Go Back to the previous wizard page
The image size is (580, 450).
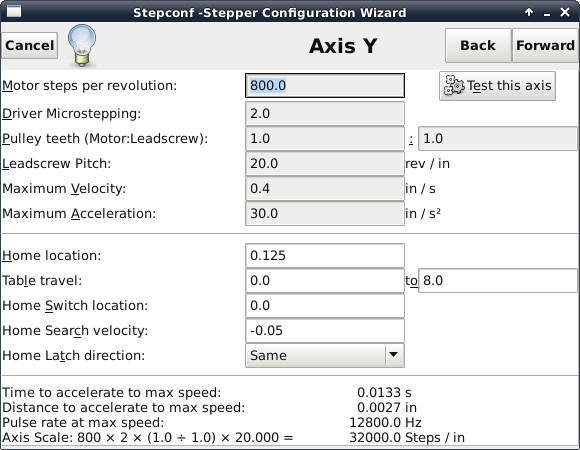click(478, 45)
